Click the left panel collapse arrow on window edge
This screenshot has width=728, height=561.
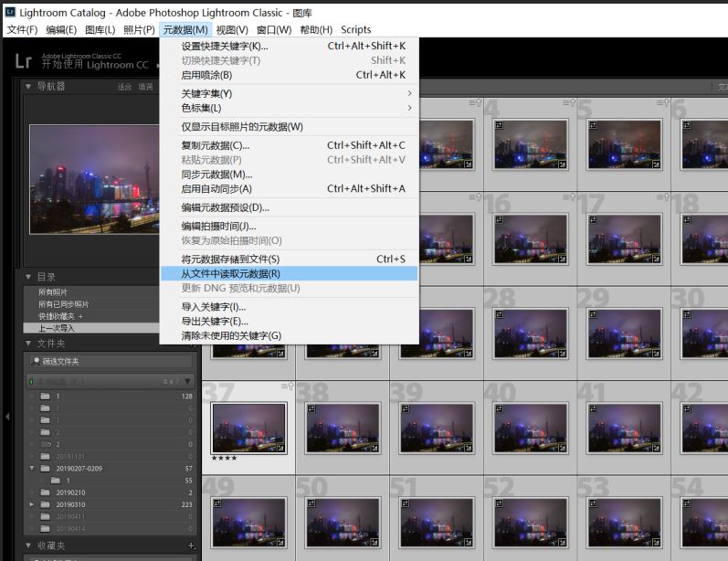pos(7,417)
